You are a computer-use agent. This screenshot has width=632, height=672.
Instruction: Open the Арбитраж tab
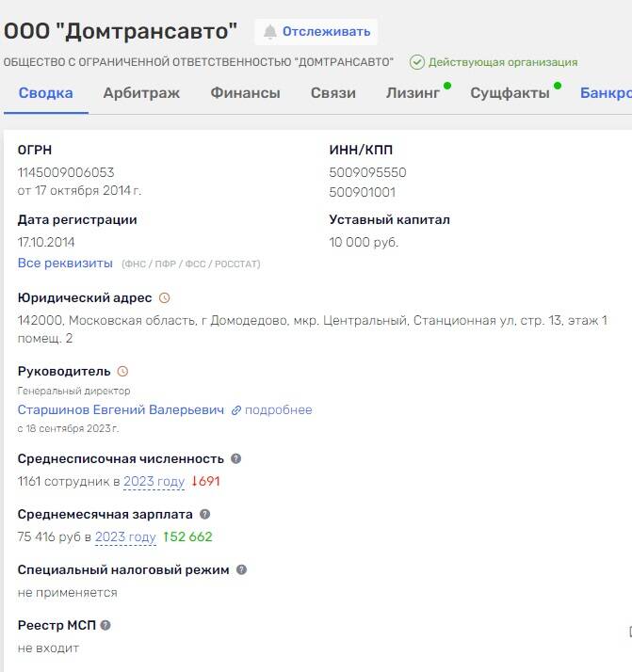pyautogui.click(x=141, y=93)
